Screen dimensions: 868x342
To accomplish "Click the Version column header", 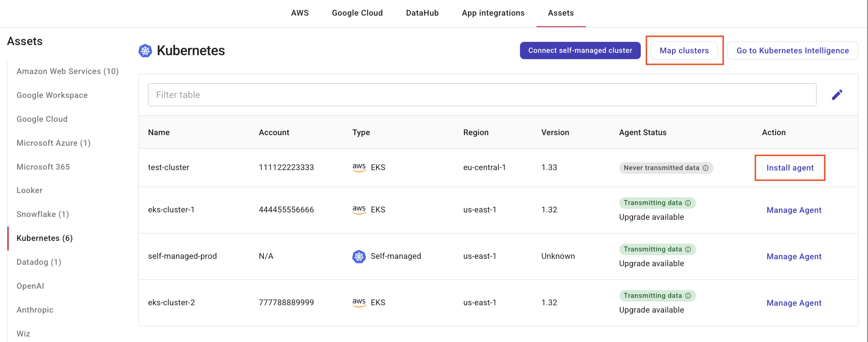I will 555,132.
